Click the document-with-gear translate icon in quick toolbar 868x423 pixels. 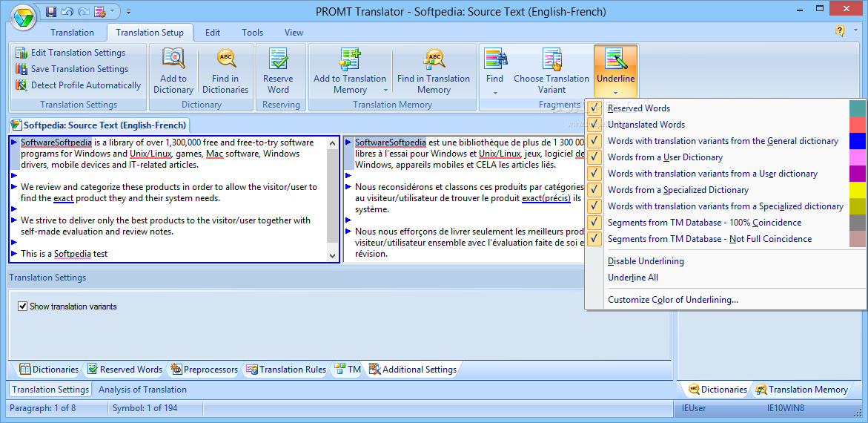(99, 11)
